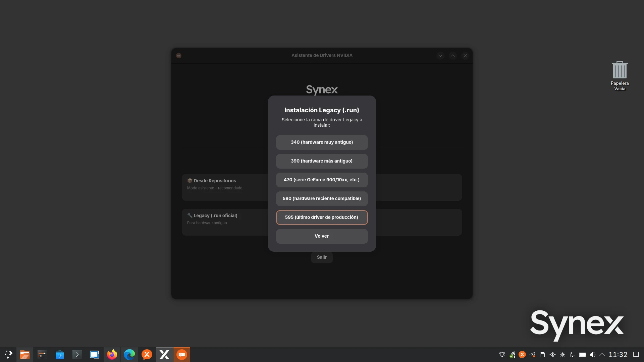Open the Bluetooth tray icon

pos(552,355)
